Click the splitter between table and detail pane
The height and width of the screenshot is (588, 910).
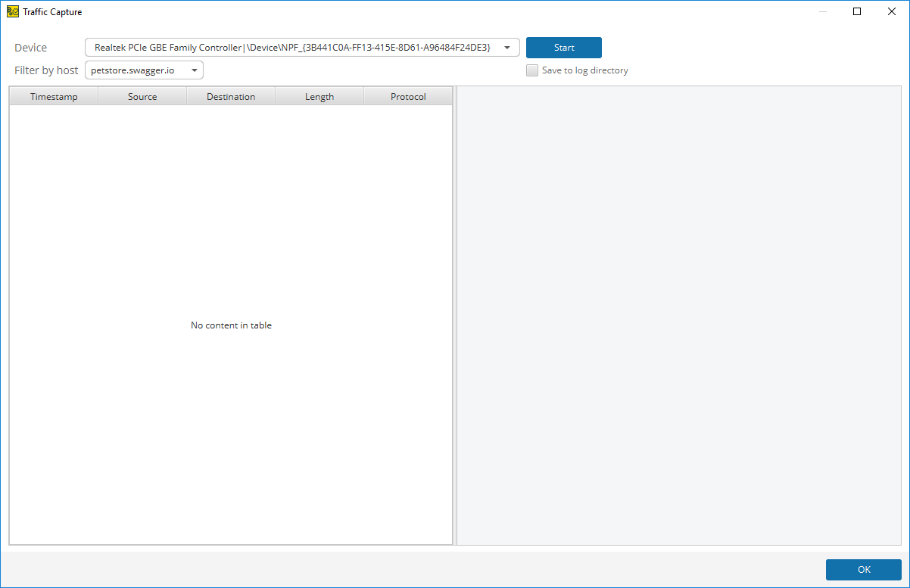click(455, 318)
